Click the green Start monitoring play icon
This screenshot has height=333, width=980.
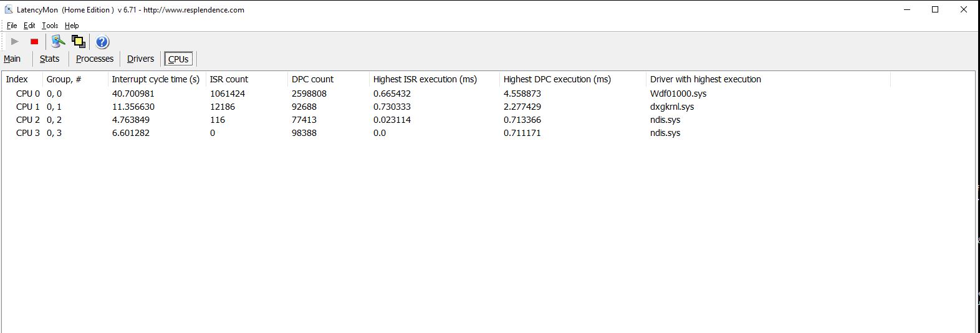click(x=14, y=42)
